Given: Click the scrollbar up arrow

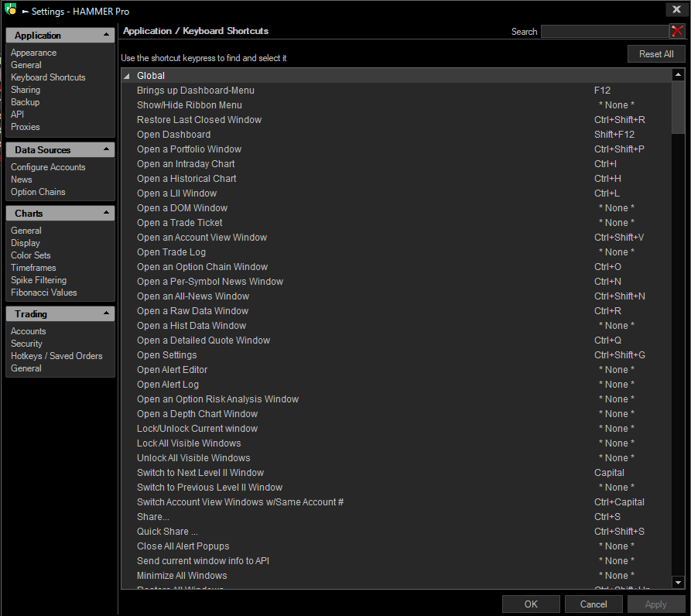Looking at the screenshot, I should [678, 75].
